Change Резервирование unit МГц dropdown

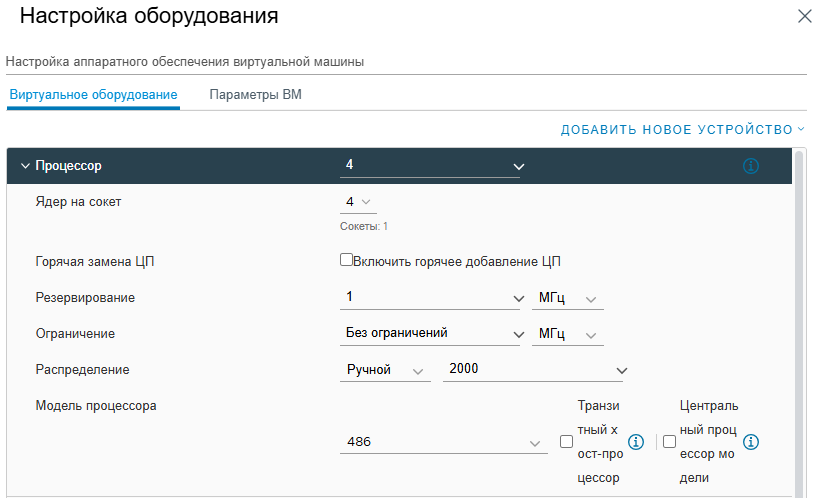568,298
